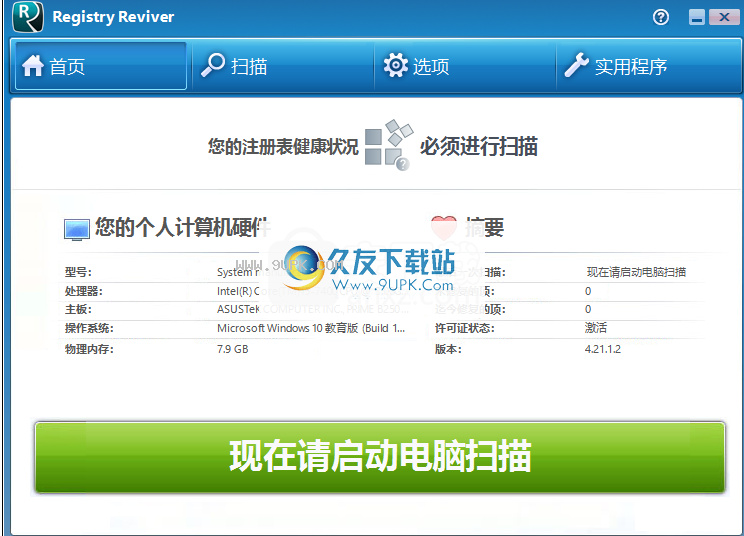Select the 许可证状态 value 激活
Screen dimensions: 744x536
pyautogui.click(x=595, y=328)
